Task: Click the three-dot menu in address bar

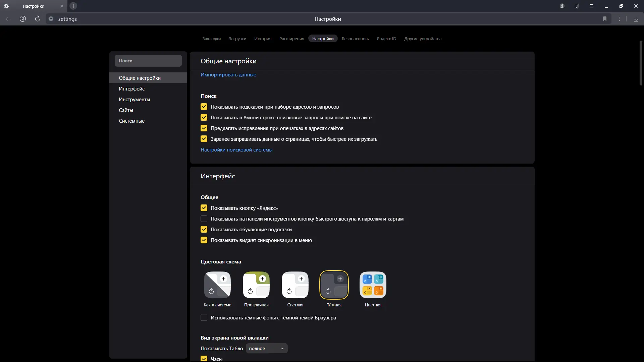Action: (x=620, y=19)
